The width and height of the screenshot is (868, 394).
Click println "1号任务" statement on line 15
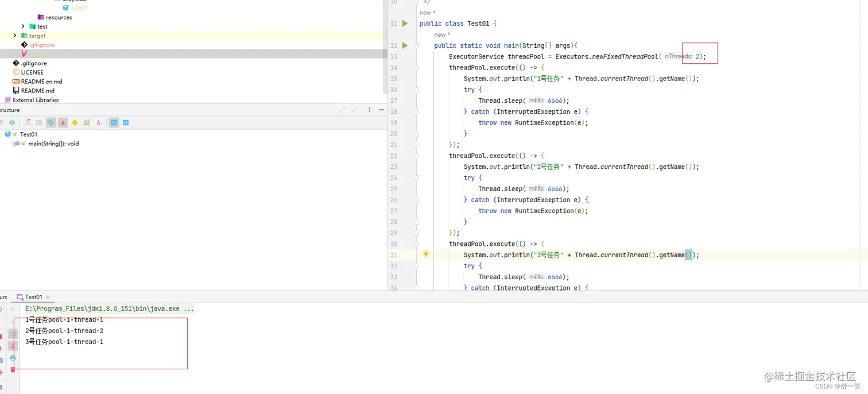click(582, 79)
